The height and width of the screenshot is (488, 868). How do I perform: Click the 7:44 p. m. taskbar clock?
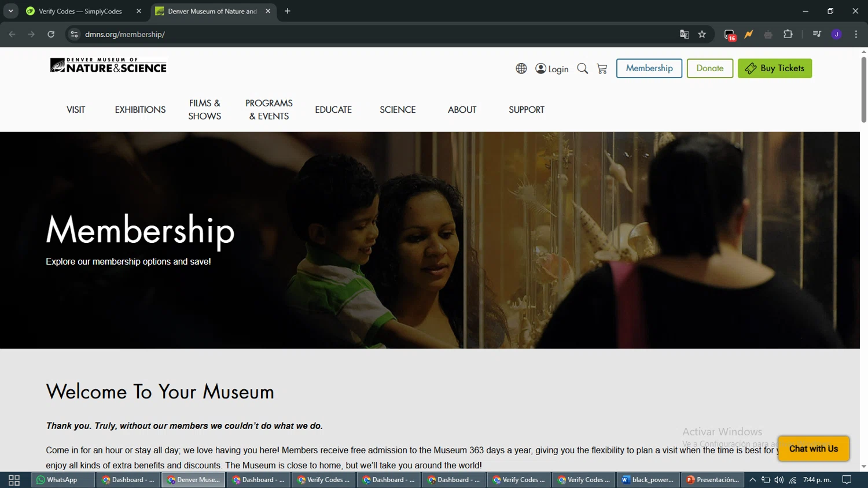click(817, 480)
